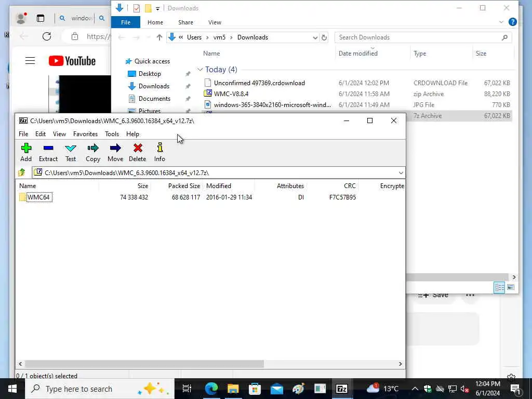Click the Up arrow in Explorer navigation
532x399 pixels.
[159, 37]
